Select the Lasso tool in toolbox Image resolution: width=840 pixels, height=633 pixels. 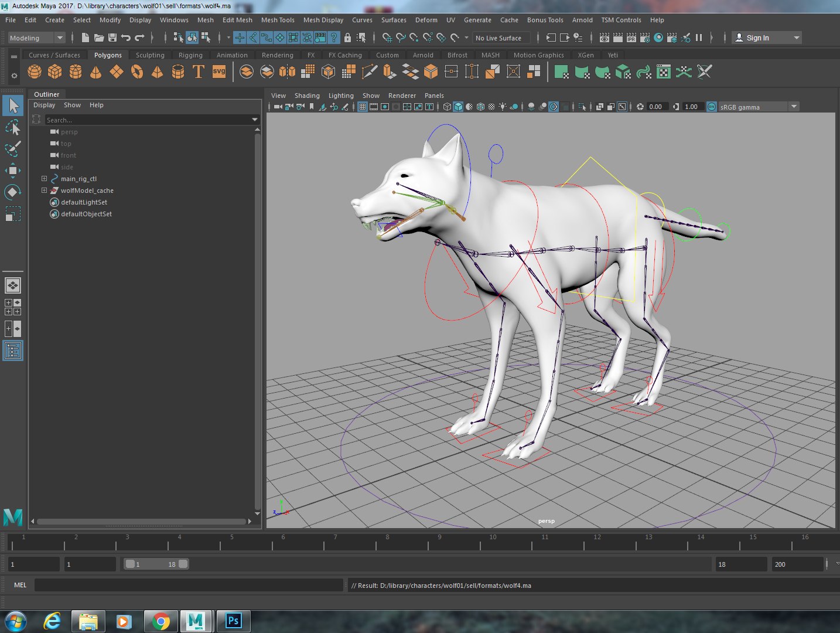pos(13,127)
